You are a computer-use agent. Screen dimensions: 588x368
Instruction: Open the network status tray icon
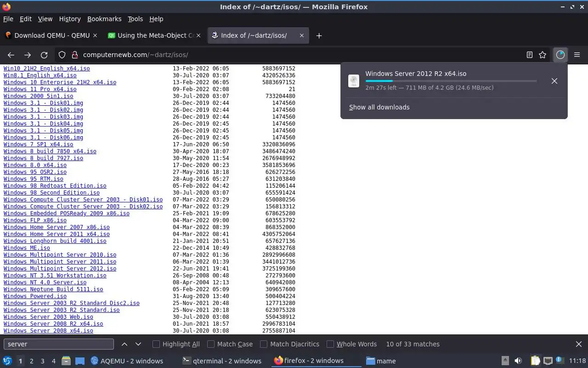548,361
